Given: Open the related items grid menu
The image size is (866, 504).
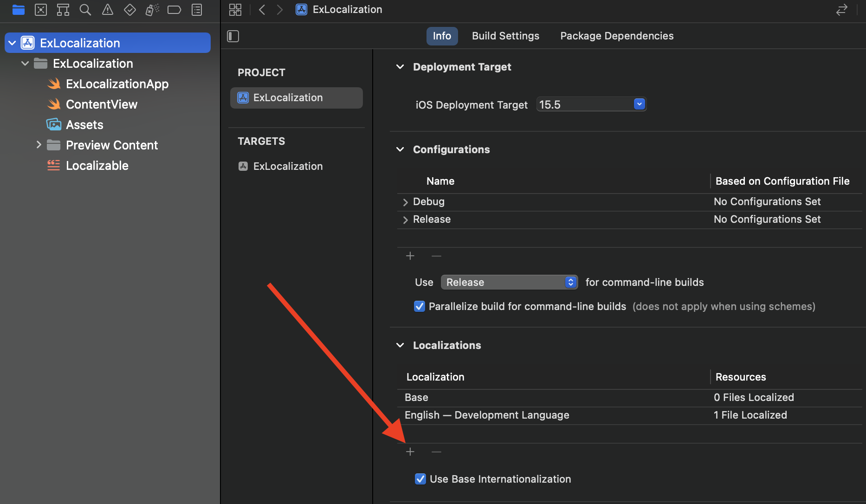Looking at the screenshot, I should (x=235, y=10).
